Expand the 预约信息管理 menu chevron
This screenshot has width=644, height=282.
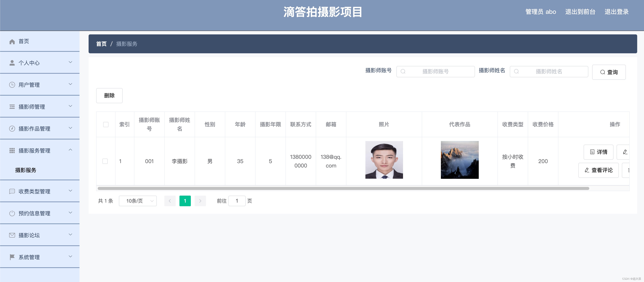(70, 213)
